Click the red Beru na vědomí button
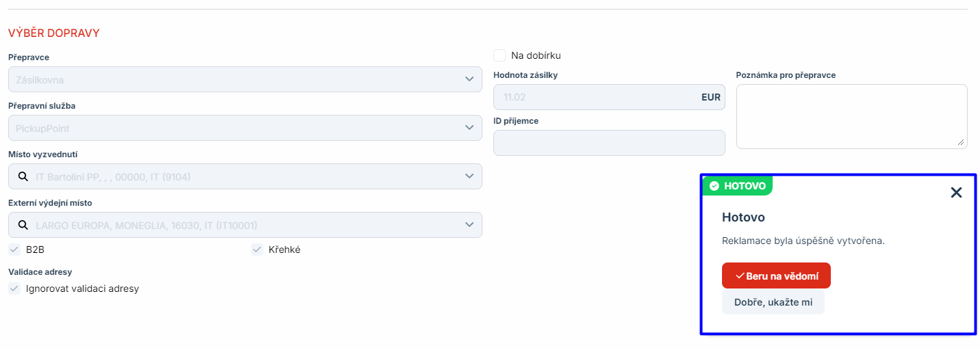The width and height of the screenshot is (980, 350). pyautogui.click(x=776, y=275)
